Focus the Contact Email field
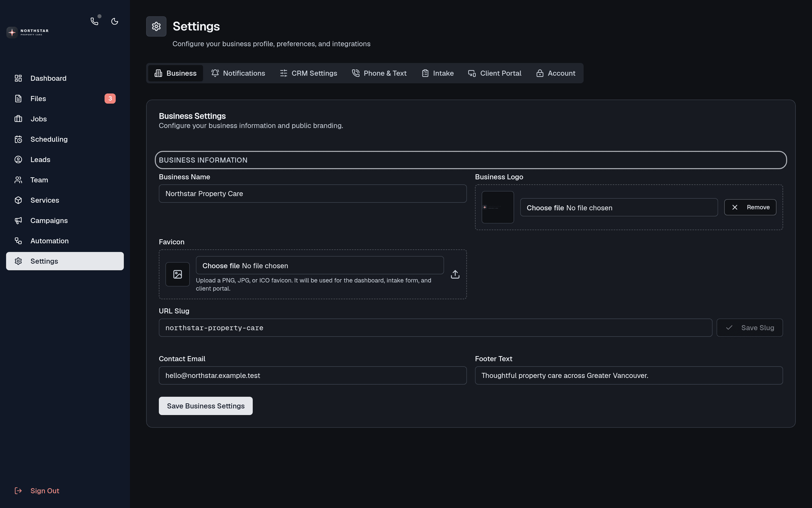This screenshot has width=812, height=508. [313, 375]
